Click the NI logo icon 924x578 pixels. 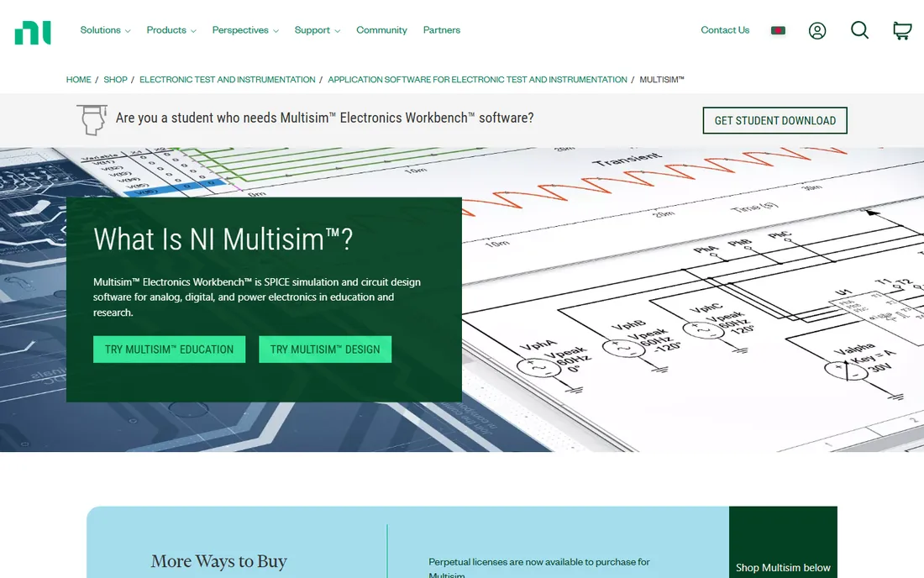tap(33, 33)
